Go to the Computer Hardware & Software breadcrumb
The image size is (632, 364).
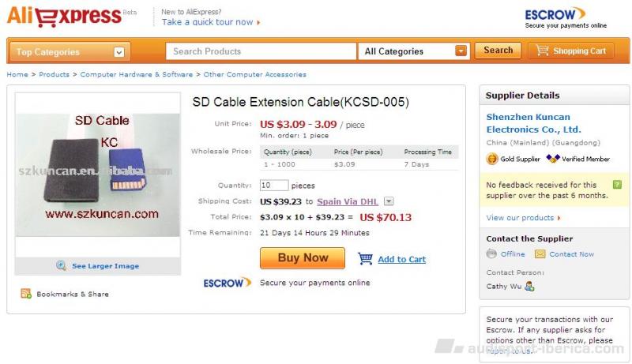[x=136, y=74]
